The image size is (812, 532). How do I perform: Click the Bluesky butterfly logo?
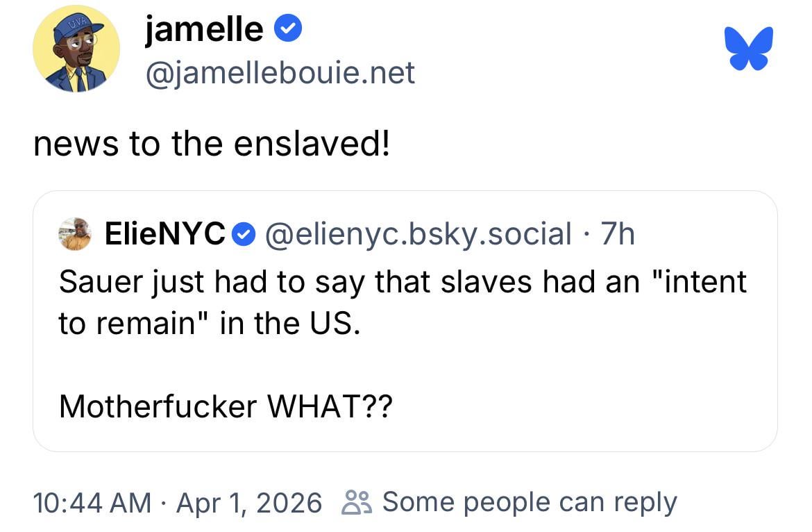(749, 49)
